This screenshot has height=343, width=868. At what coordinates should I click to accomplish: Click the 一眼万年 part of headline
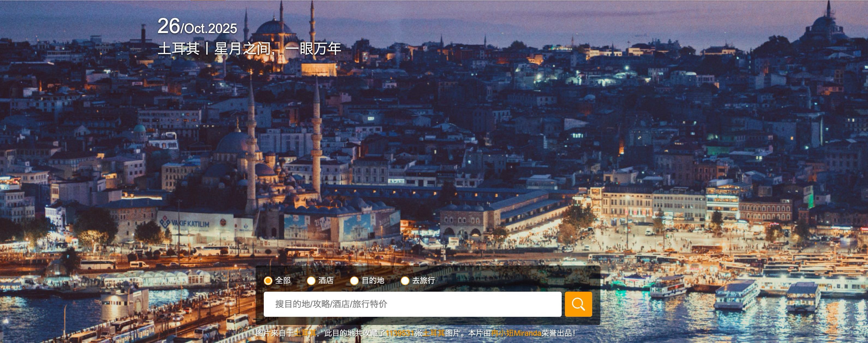(x=313, y=49)
